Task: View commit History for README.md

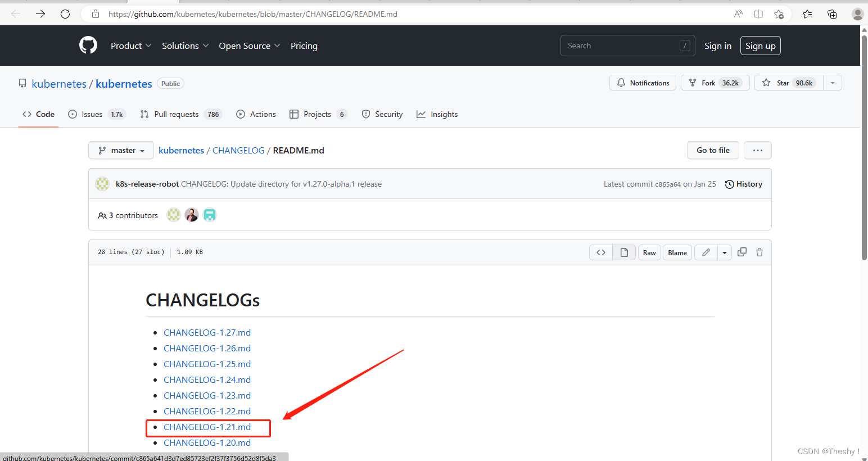Action: coord(743,184)
